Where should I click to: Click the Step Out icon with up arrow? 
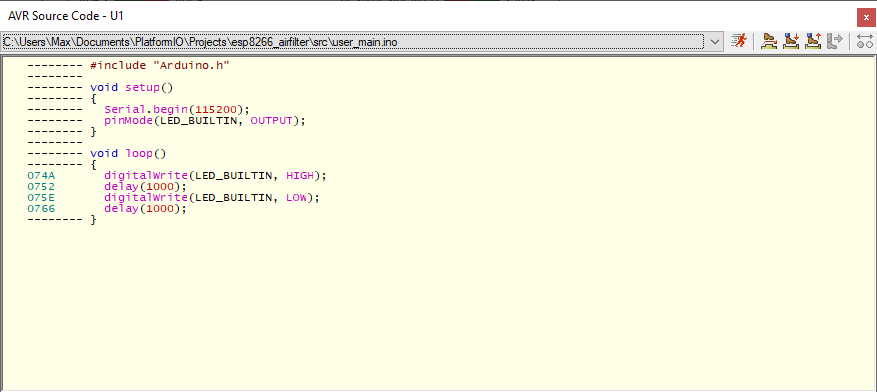pyautogui.click(x=813, y=41)
